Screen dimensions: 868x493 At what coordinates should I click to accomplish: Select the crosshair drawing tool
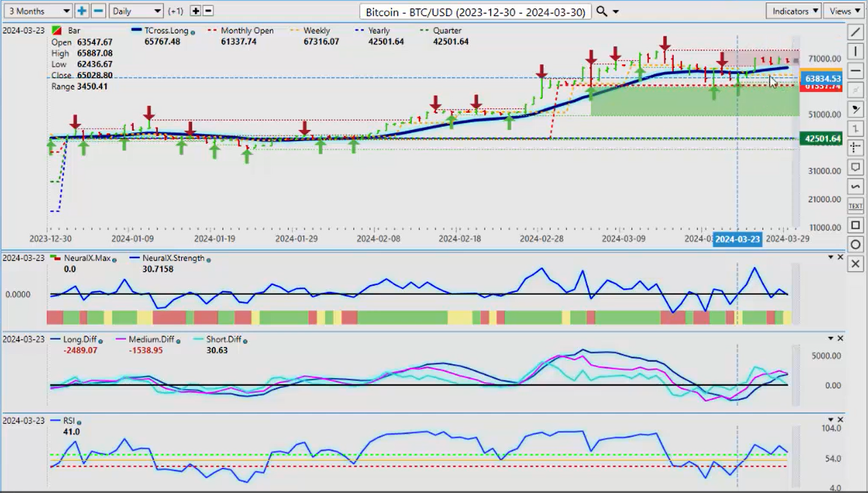[855, 147]
